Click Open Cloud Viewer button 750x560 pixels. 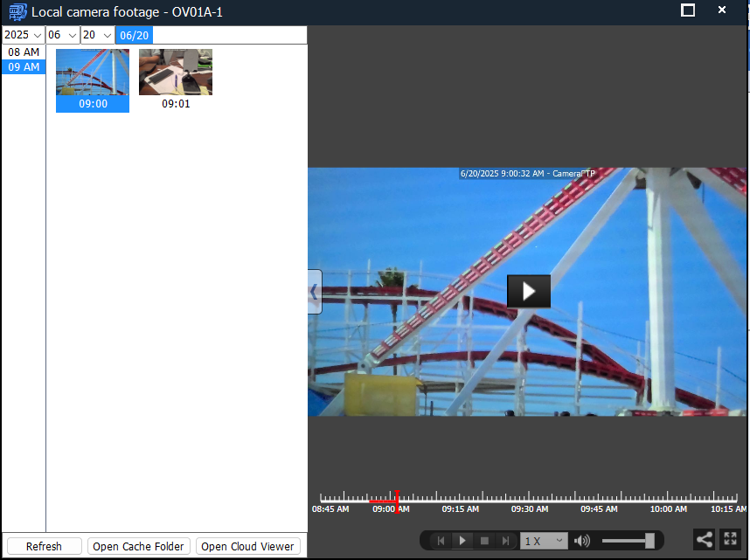click(x=247, y=546)
